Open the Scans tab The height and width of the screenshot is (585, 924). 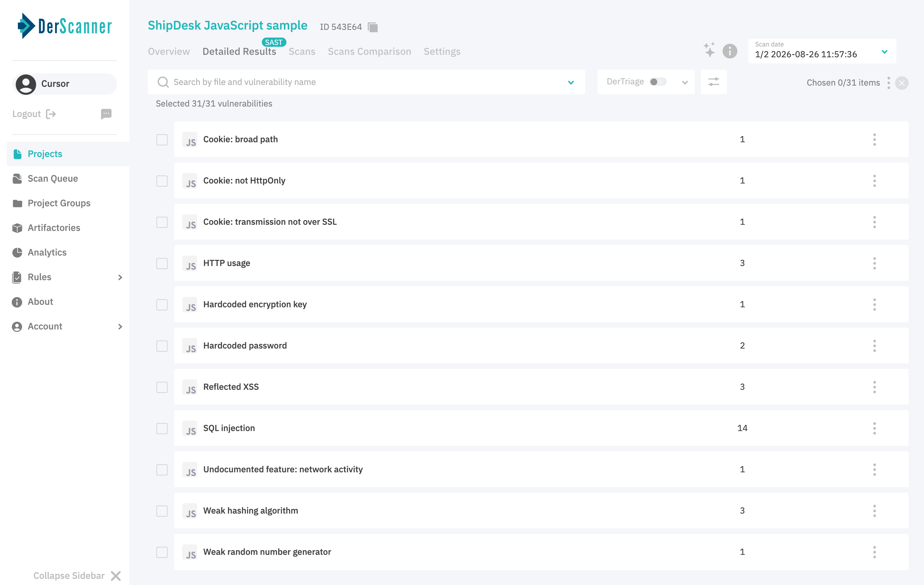point(302,51)
